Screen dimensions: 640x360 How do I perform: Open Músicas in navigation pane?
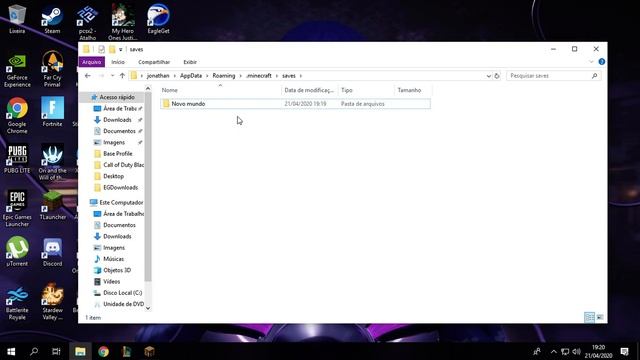[x=113, y=259]
